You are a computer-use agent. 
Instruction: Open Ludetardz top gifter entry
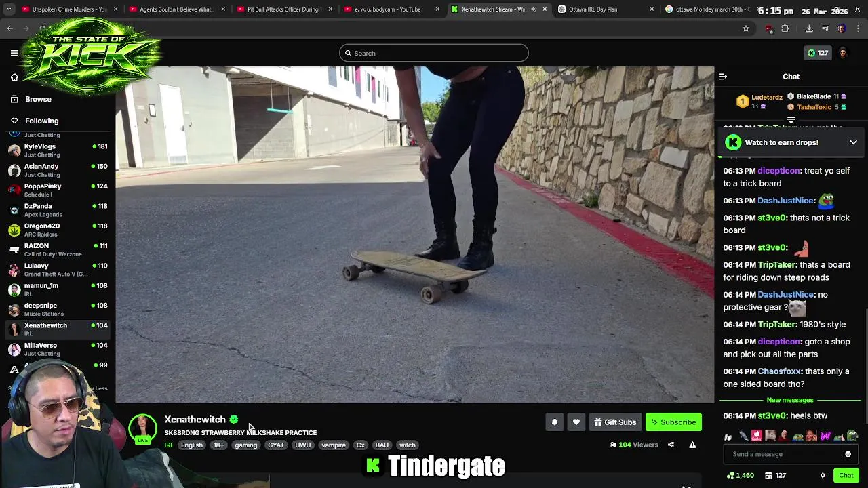click(x=759, y=102)
